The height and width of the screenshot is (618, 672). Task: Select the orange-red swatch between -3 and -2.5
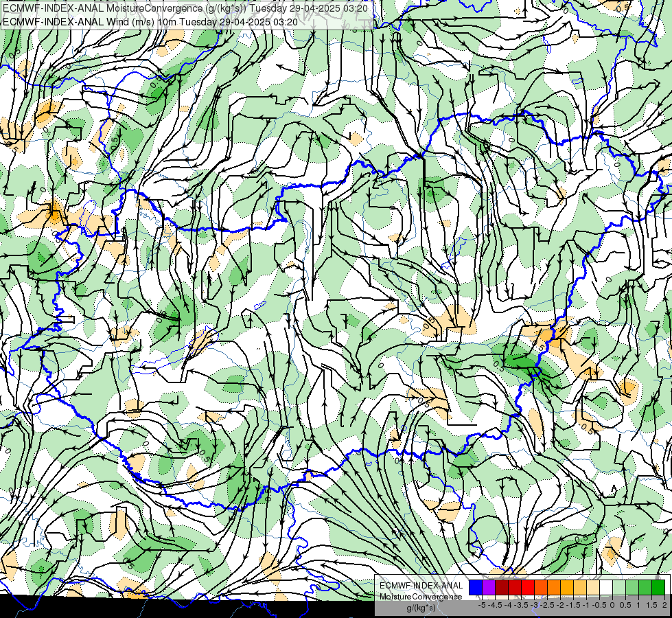(541, 587)
